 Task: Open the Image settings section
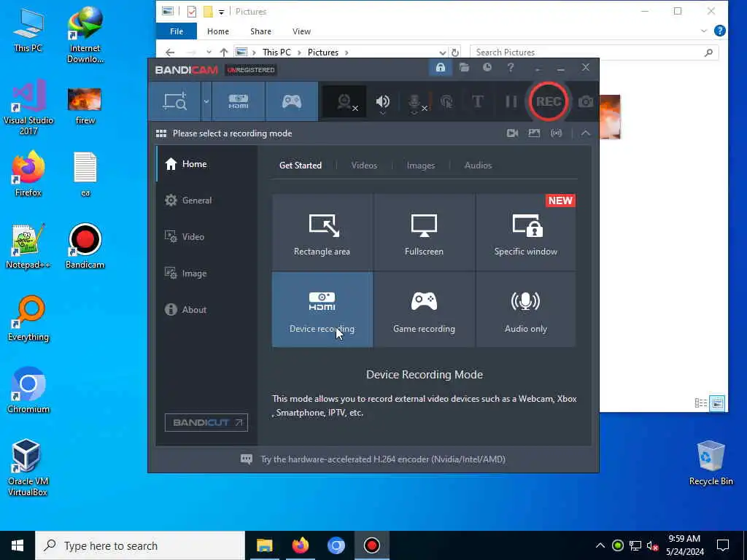(206, 273)
